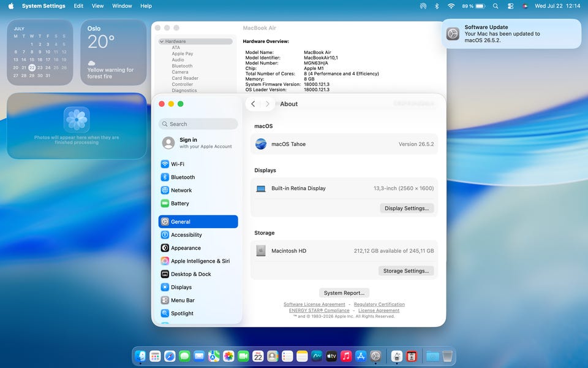Open the Downloads folder in the Dock
Screen dimensions: 588x368
(432, 356)
